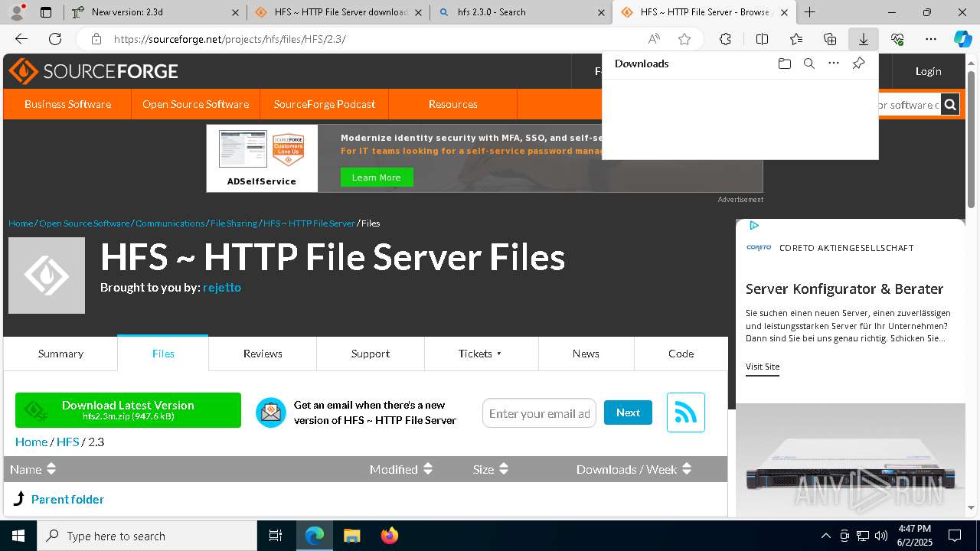Viewport: 980px width, 551px height.
Task: Open File Explorer from taskbar
Action: (x=351, y=536)
